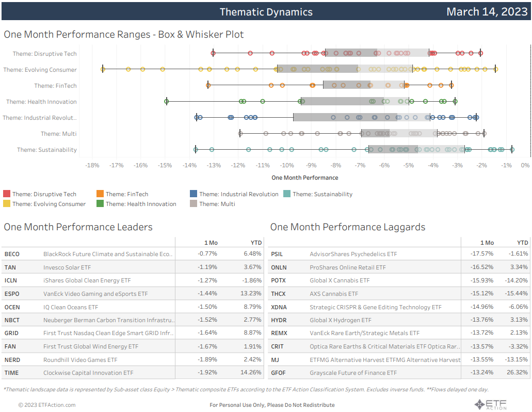The height and width of the screenshot is (412, 532).
Task: Click the CRIT ticker in Laggards
Action: [277, 346]
